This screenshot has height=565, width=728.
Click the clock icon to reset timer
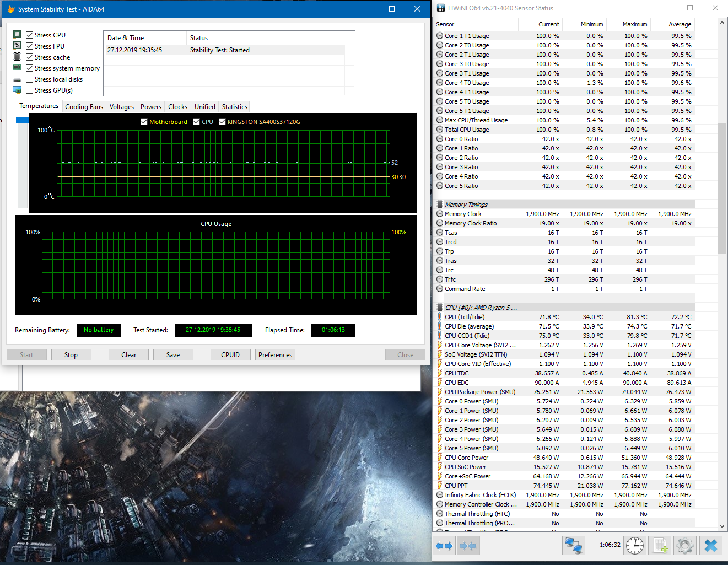coord(635,546)
